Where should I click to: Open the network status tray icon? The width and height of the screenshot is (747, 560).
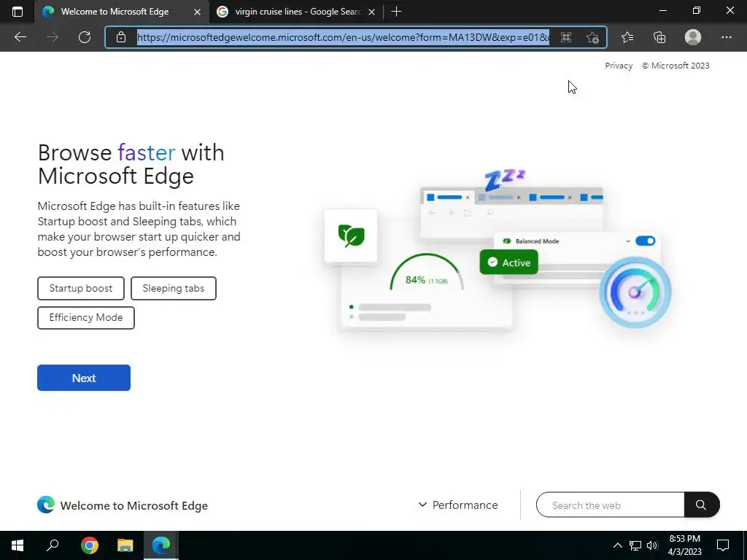pyautogui.click(x=635, y=545)
